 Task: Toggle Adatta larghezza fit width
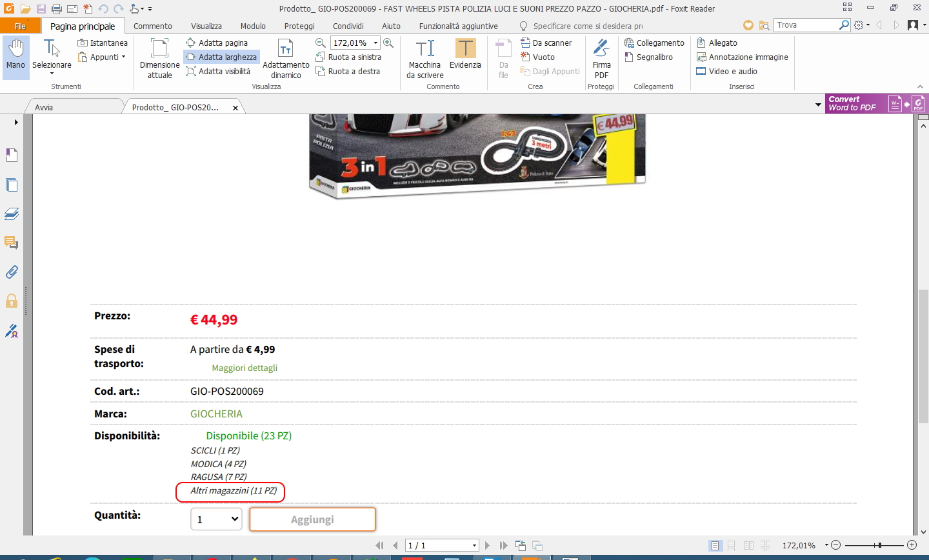[x=221, y=57]
